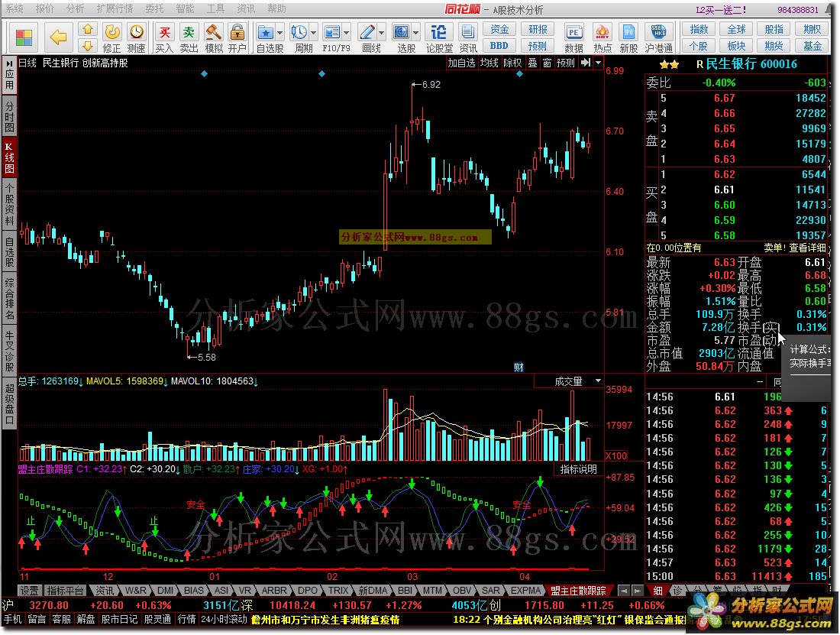Click the colorful home grid icon
Image resolution: width=840 pixels, height=635 pixels.
(x=24, y=37)
